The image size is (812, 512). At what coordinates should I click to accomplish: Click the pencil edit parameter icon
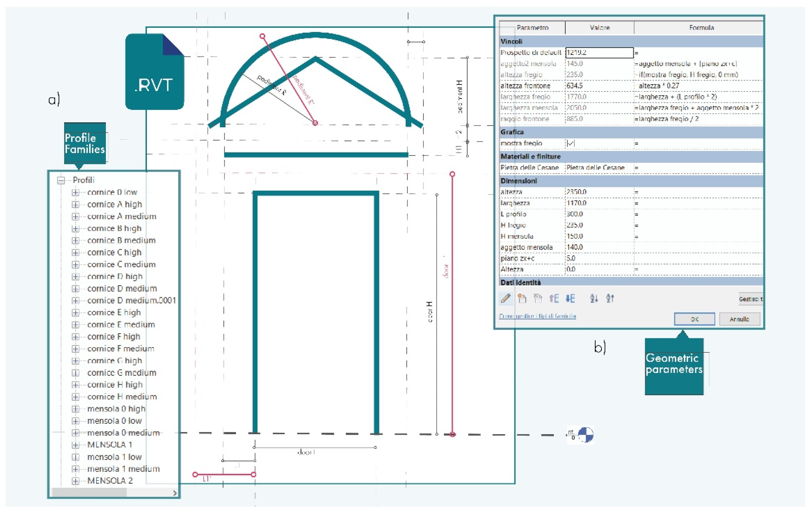tap(505, 298)
